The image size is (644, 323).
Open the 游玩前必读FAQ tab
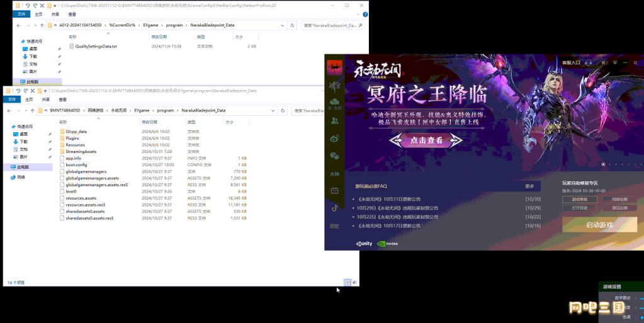point(371,186)
